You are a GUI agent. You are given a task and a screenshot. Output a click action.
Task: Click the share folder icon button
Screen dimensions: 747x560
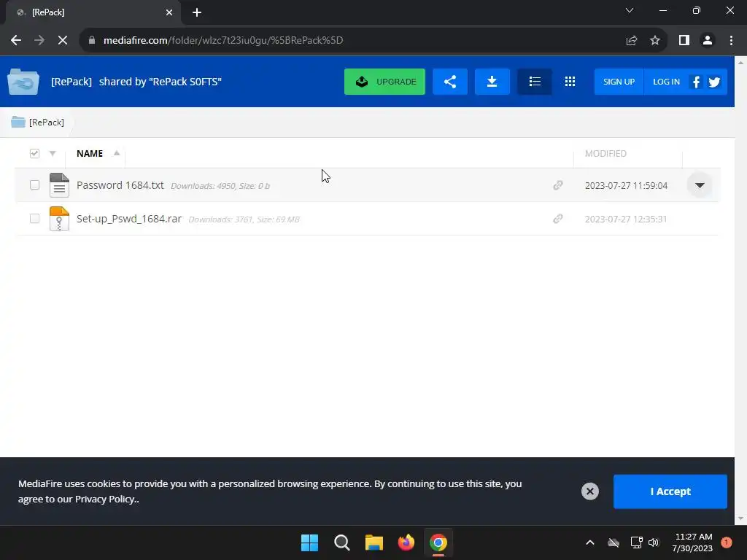pos(449,82)
